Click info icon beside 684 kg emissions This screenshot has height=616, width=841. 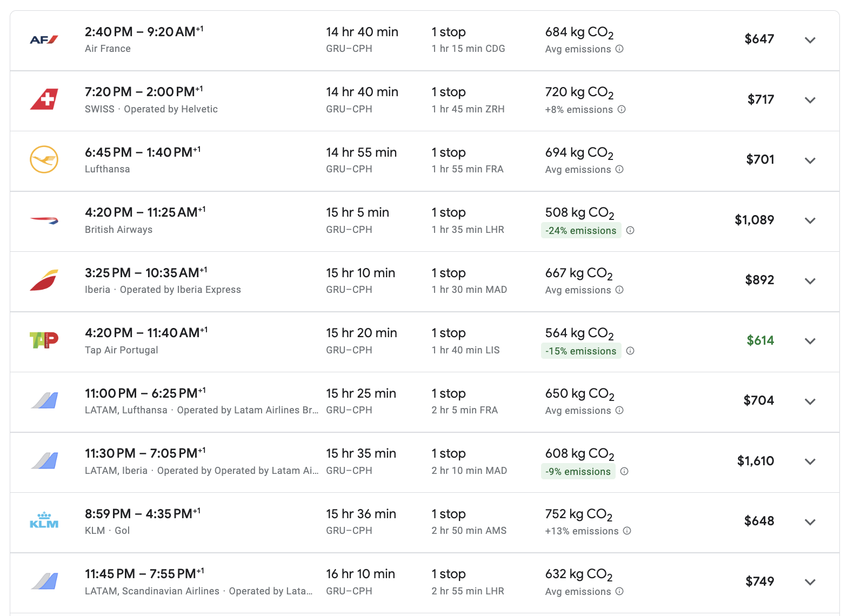coord(619,49)
